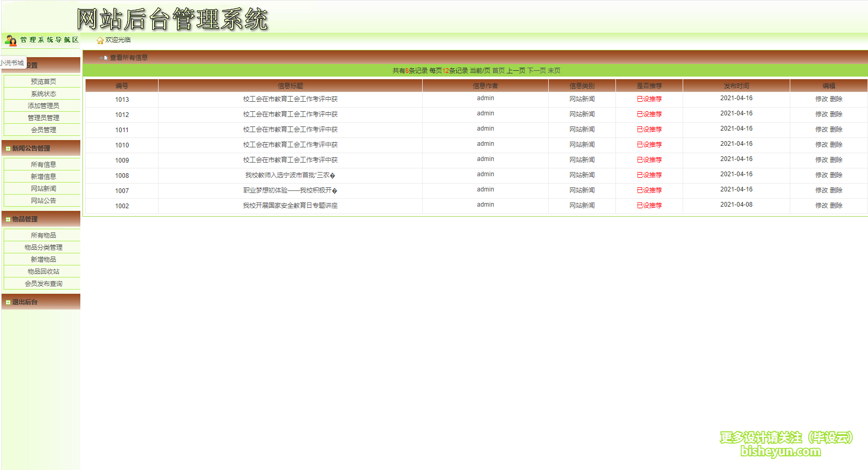Click the home icon next to 欢迎光临
Image resolution: width=868 pixels, height=470 pixels.
100,40
